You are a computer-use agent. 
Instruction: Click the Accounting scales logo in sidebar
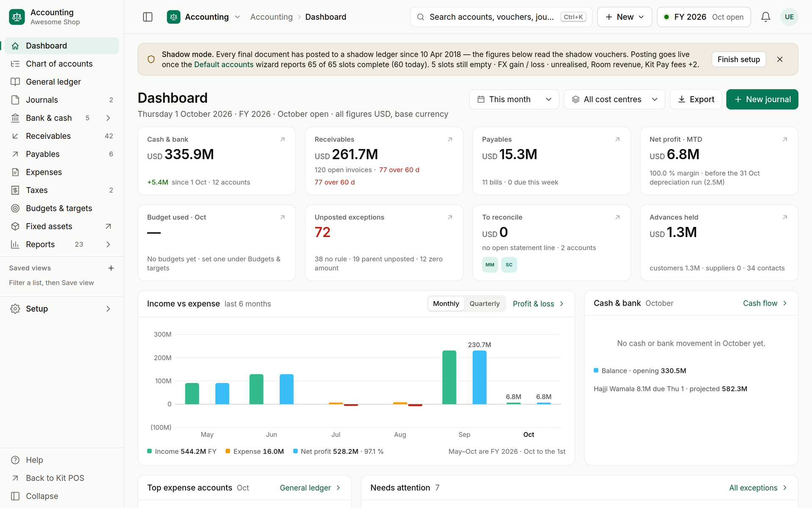[x=17, y=17]
